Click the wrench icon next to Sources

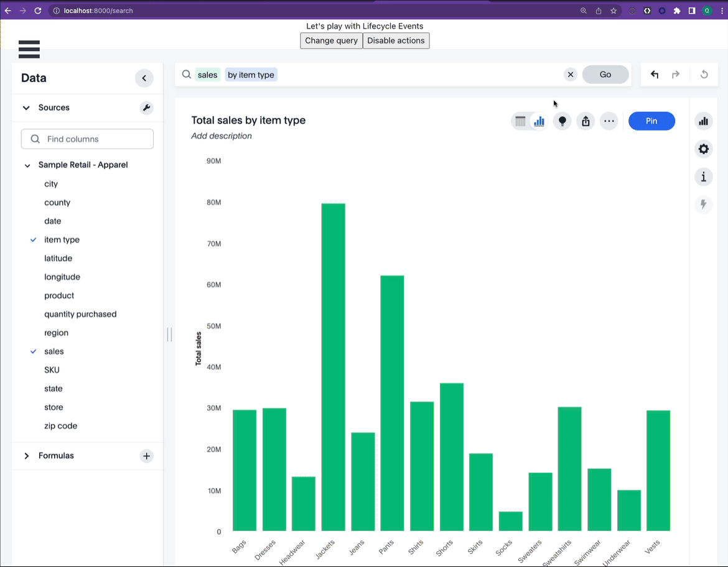[146, 108]
